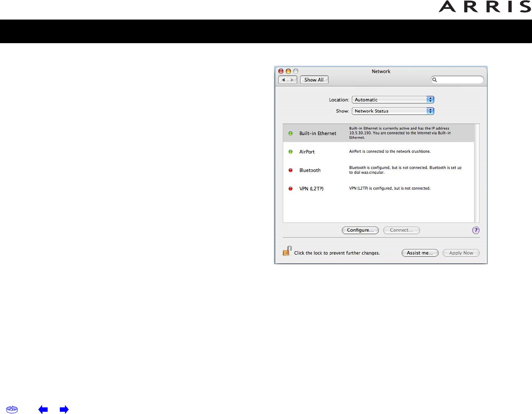Select the VPN (L2TP) row
The width and height of the screenshot is (532, 414).
click(378, 189)
